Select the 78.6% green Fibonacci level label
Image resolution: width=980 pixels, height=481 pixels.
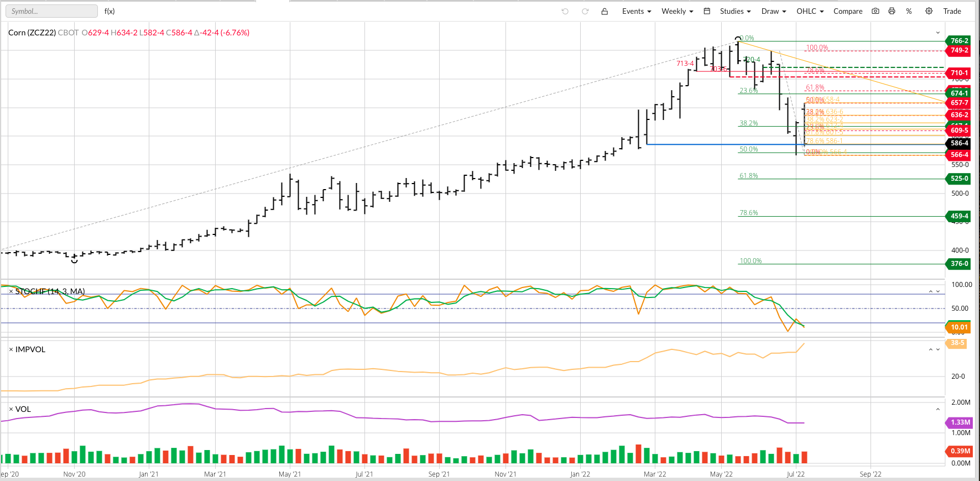pos(749,213)
